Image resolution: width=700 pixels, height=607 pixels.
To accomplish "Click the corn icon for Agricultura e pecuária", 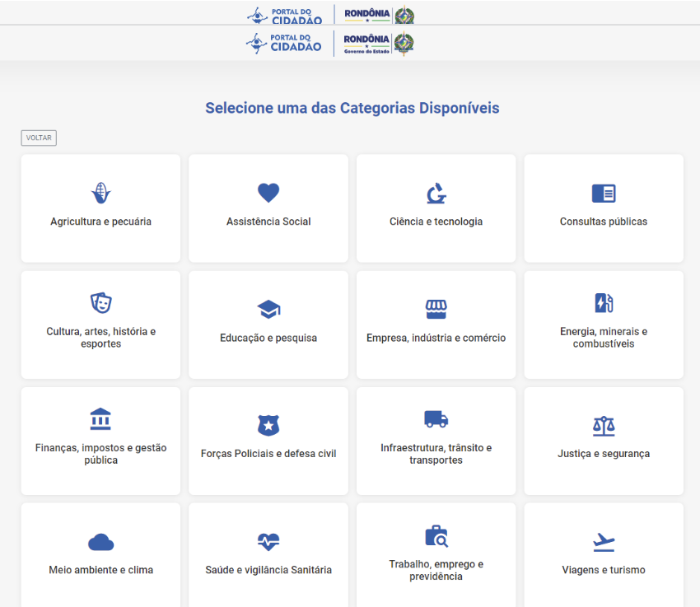I will click(101, 194).
